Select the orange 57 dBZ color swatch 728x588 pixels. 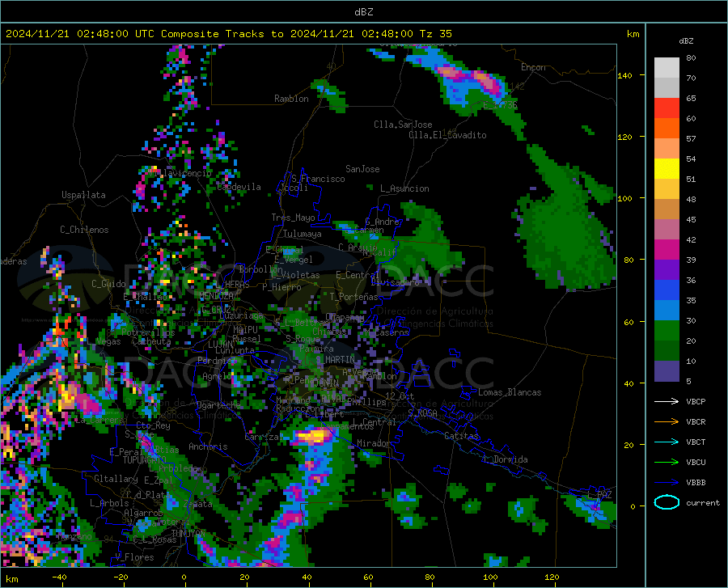pos(667,128)
